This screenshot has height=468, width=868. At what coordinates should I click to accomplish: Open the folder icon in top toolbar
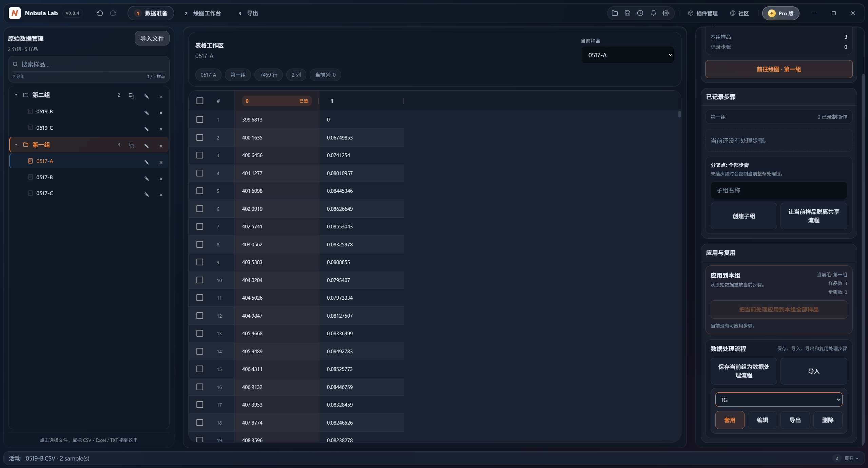[615, 13]
